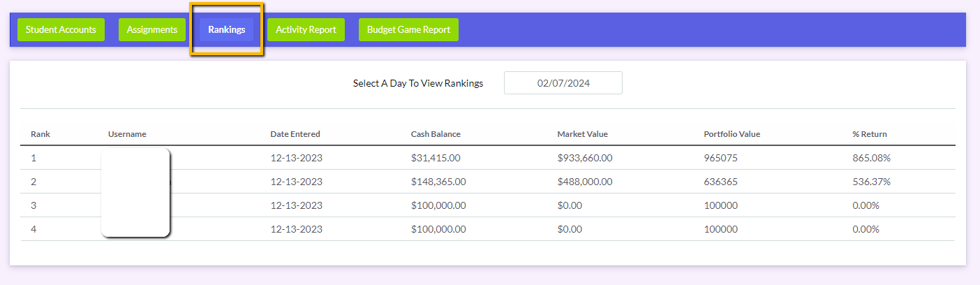The width and height of the screenshot is (980, 285).
Task: Click the date entered in rank 1 row
Action: [297, 158]
